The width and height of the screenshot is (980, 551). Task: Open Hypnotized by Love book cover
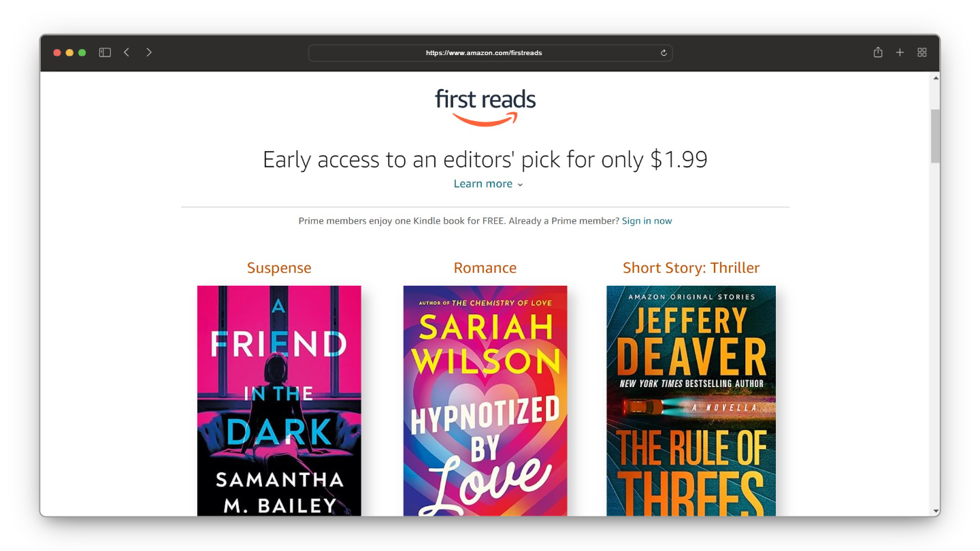coord(485,401)
